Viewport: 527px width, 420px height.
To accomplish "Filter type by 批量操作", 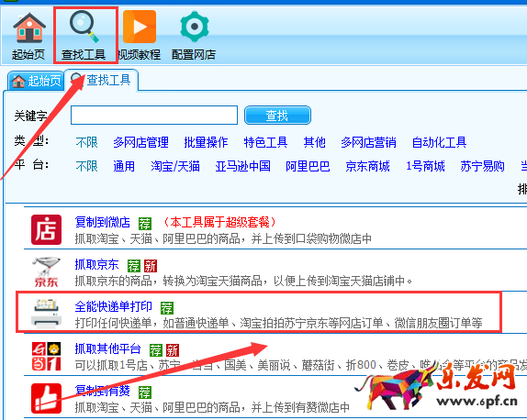I will point(206,142).
